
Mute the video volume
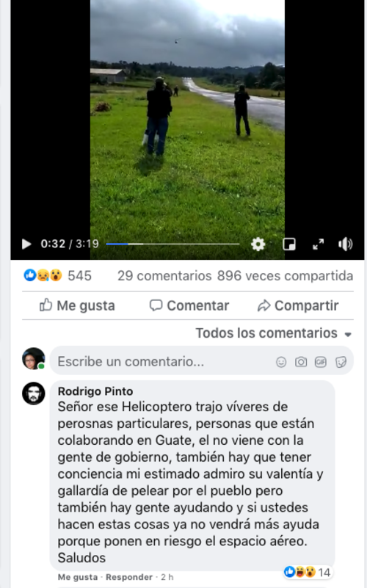[345, 244]
